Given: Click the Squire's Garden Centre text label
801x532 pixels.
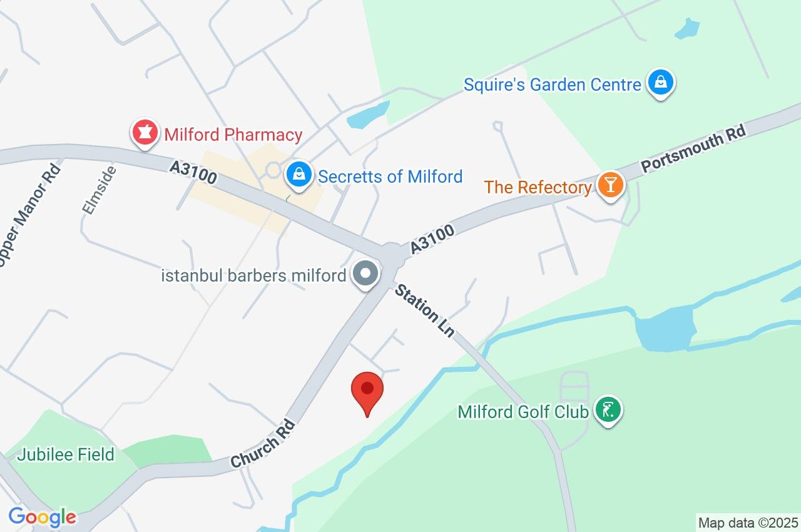Looking at the screenshot, I should pyautogui.click(x=553, y=84).
